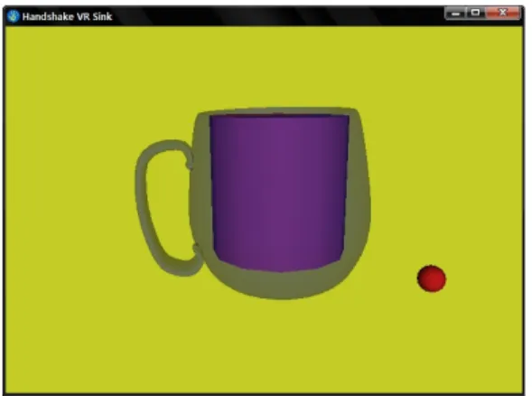The image size is (532, 396).
Task: Minimize the Handshake VR Sink window
Action: [x=455, y=14]
